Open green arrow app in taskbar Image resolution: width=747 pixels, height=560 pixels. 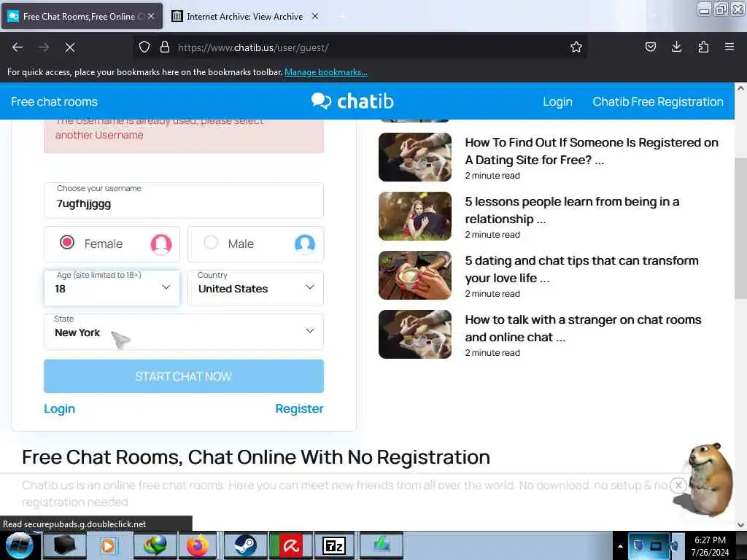click(x=381, y=545)
